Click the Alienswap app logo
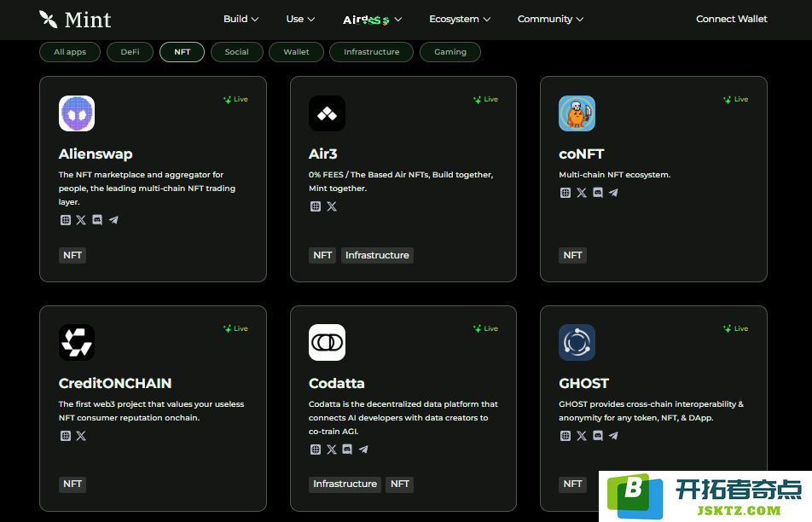Image resolution: width=812 pixels, height=522 pixels. point(77,113)
